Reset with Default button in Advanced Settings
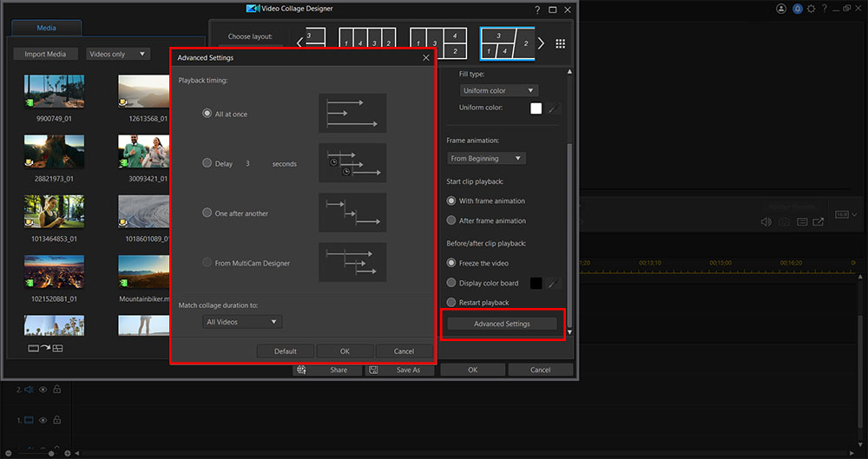Image resolution: width=868 pixels, height=459 pixels. [286, 351]
